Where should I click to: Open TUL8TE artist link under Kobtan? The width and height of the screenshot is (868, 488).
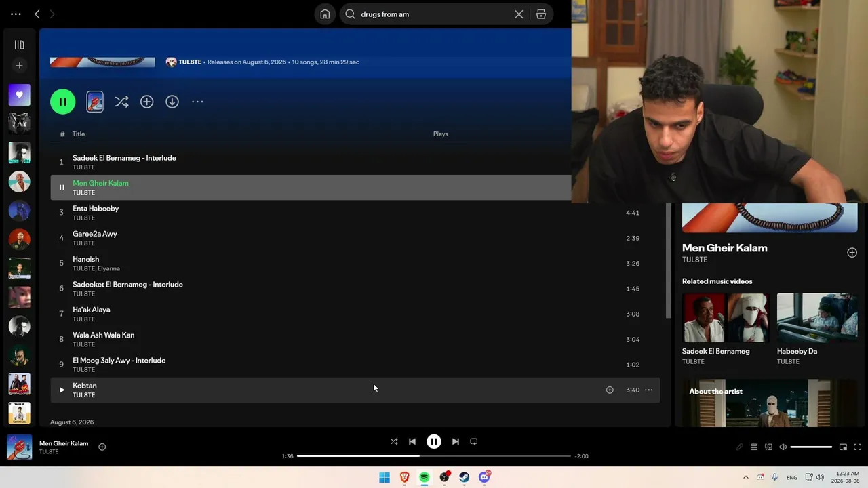(84, 395)
